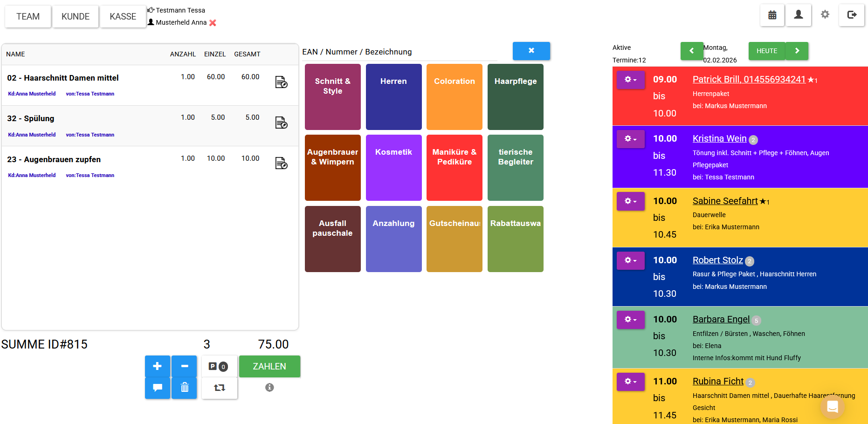Open gear dropdown for Robert Stolz appointment
The height and width of the screenshot is (424, 868).
[x=630, y=260]
